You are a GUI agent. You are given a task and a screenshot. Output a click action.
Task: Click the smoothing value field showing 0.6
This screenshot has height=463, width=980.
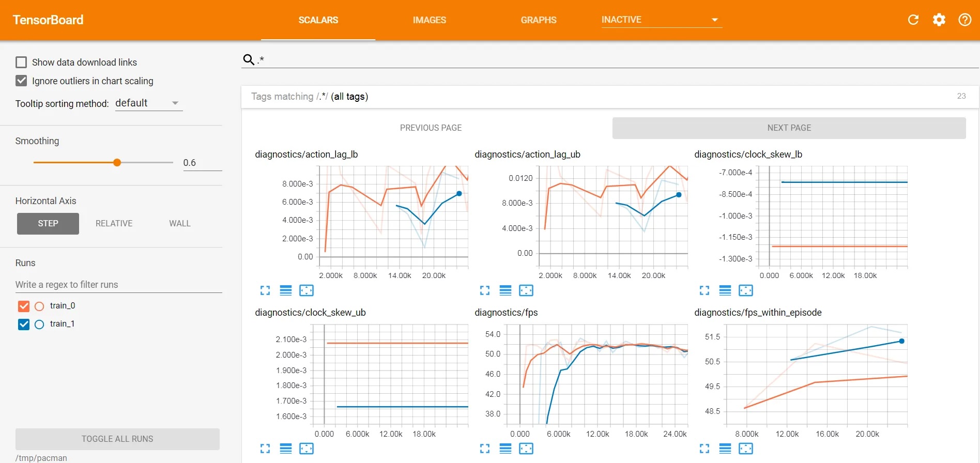point(203,163)
